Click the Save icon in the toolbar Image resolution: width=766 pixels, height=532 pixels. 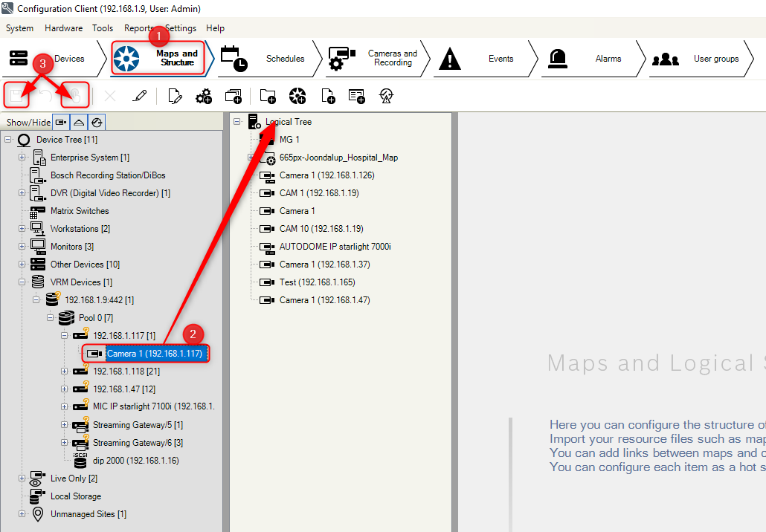coord(15,96)
